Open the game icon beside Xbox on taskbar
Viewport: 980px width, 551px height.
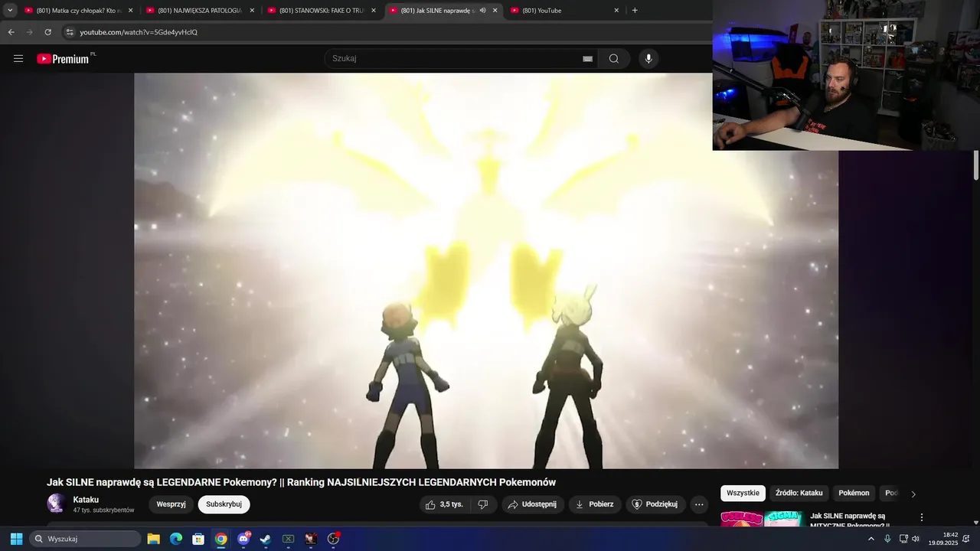311,539
